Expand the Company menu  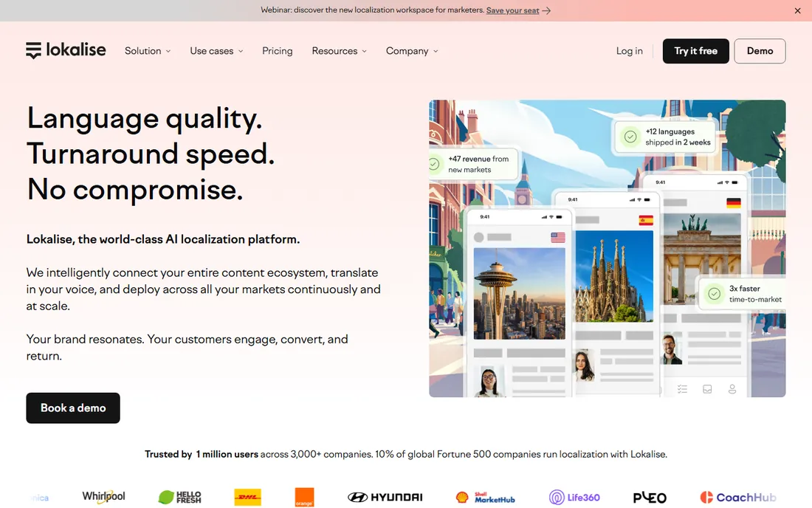click(412, 51)
